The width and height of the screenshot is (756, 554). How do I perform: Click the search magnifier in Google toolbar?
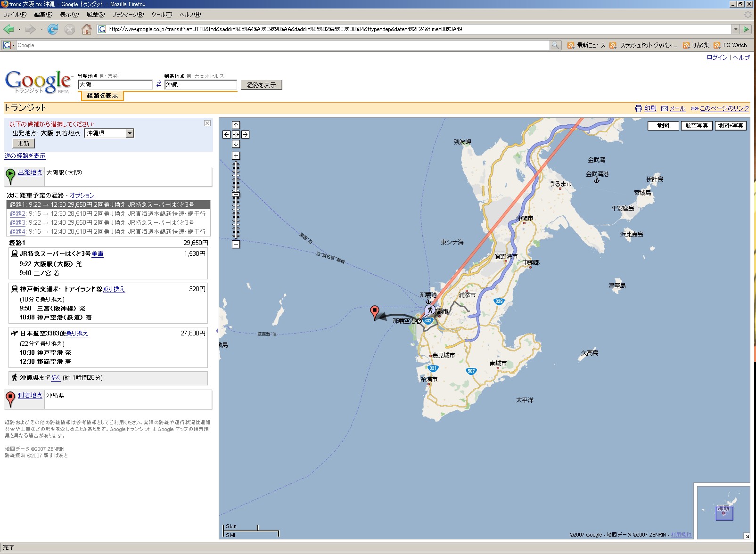point(556,45)
